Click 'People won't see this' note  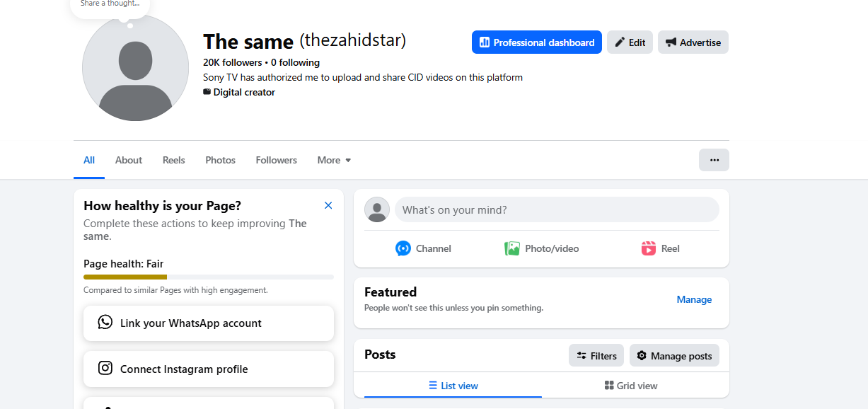pyautogui.click(x=453, y=308)
